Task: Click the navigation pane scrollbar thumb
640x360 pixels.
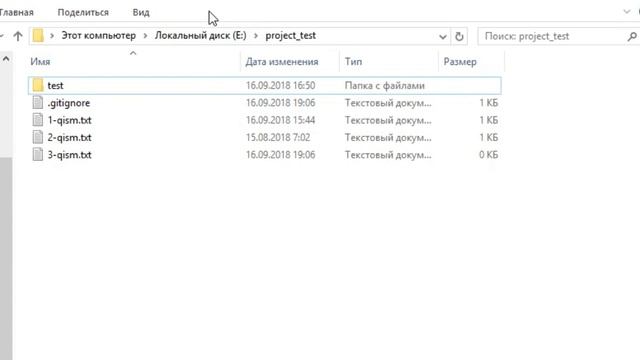Action: click(x=6, y=258)
